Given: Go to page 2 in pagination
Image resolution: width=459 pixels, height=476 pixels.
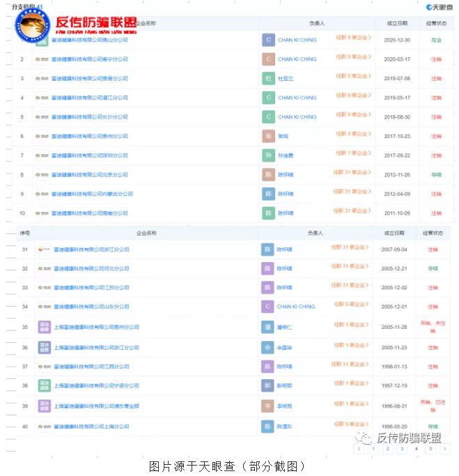Looking at the screenshot, I should 387,449.
